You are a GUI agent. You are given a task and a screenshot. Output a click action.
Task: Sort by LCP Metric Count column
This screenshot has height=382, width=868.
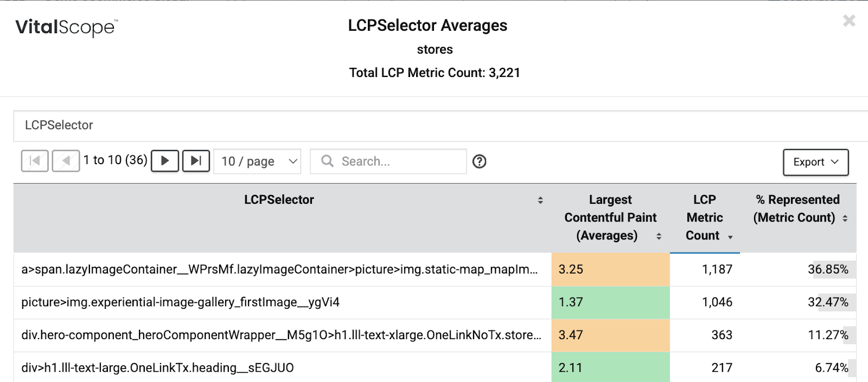coord(705,218)
